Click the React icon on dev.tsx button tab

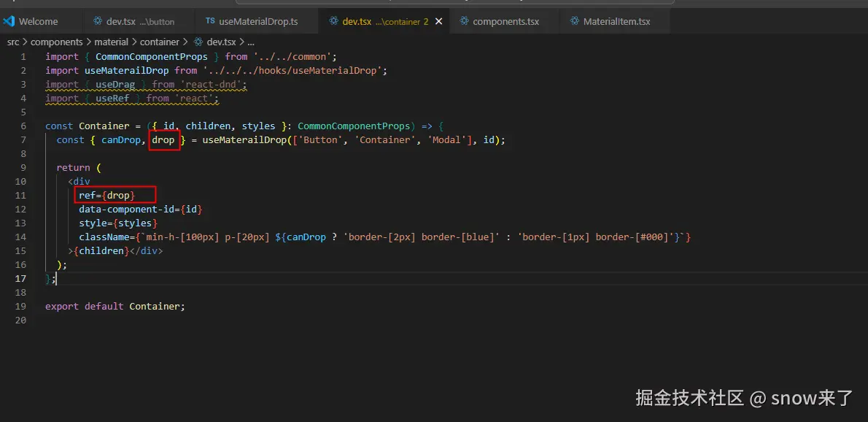point(98,22)
